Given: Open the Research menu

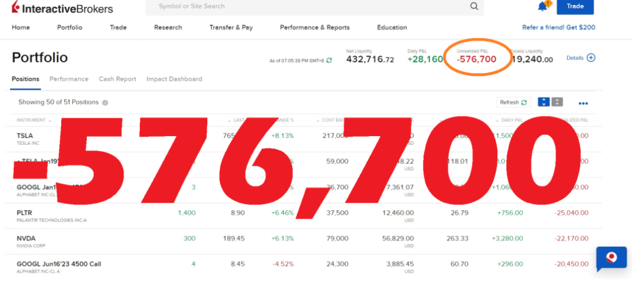Looking at the screenshot, I should 168,28.
